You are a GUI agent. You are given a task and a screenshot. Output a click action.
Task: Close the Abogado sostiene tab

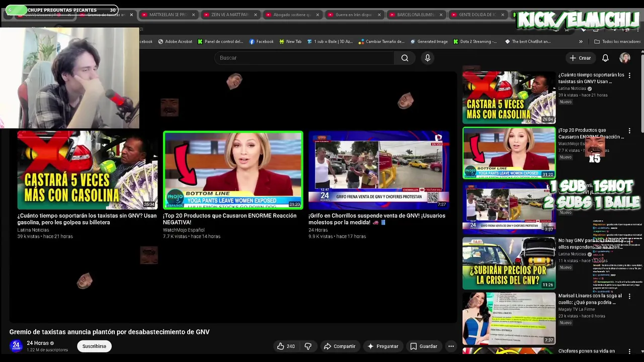[x=317, y=15]
